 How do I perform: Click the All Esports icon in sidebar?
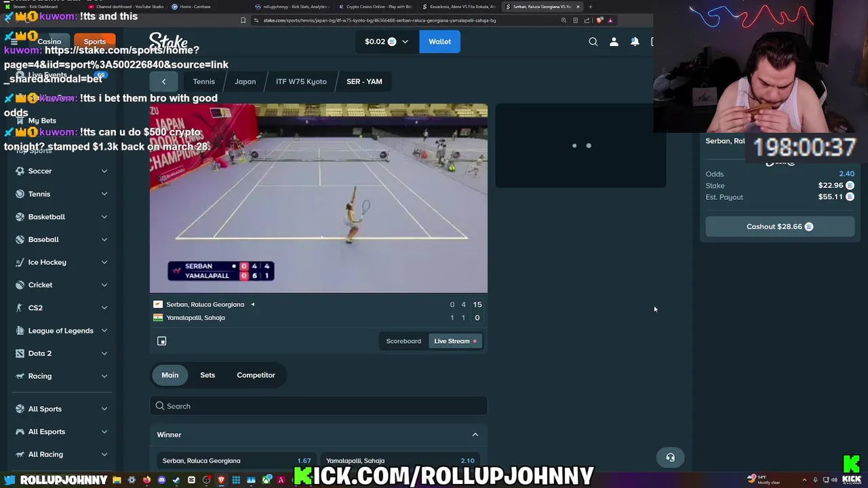tap(20, 432)
